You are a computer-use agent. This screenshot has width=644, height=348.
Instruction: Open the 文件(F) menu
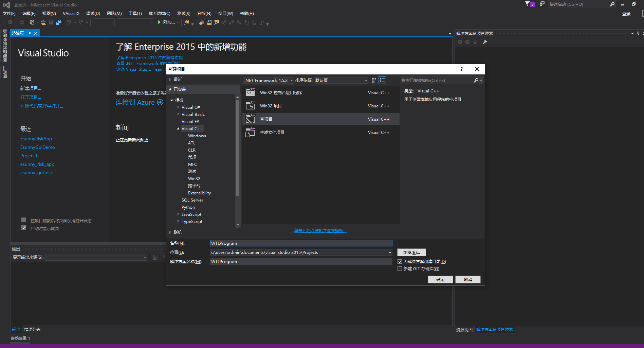click(x=9, y=14)
